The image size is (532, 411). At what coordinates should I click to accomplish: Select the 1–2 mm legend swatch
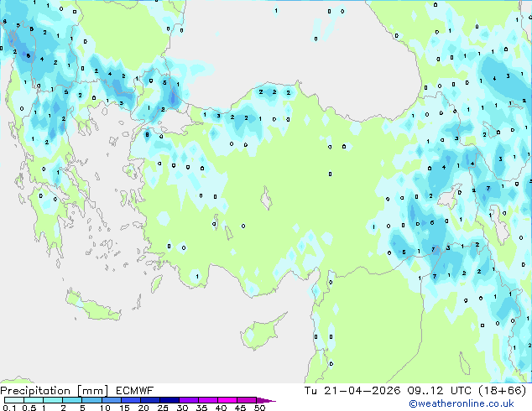point(53,400)
